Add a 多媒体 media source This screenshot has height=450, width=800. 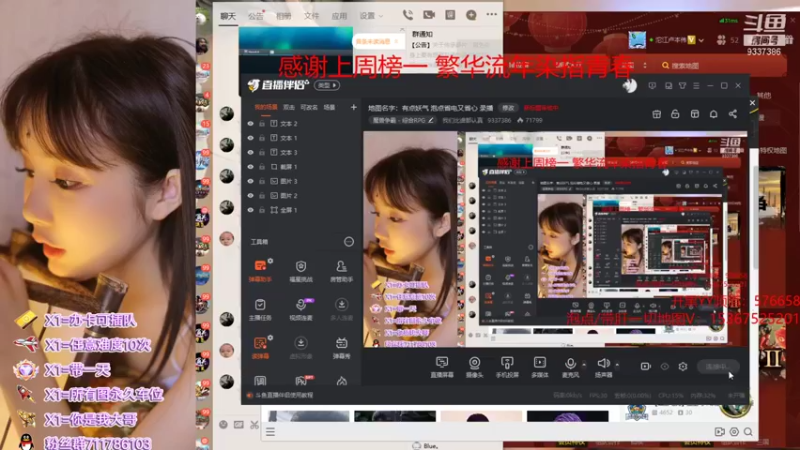click(x=540, y=366)
